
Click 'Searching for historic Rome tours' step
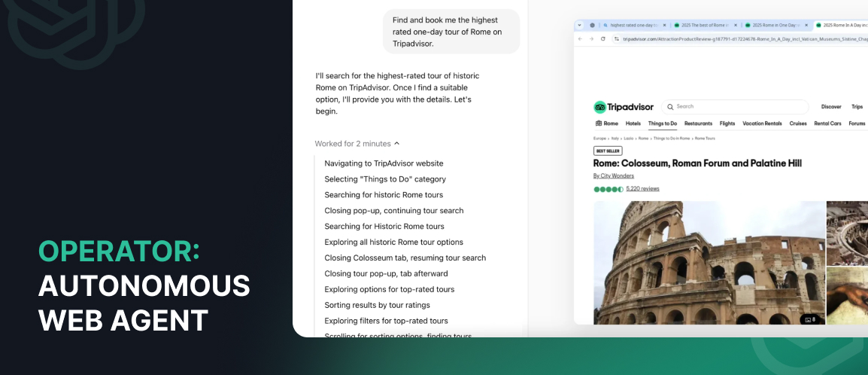pos(384,195)
